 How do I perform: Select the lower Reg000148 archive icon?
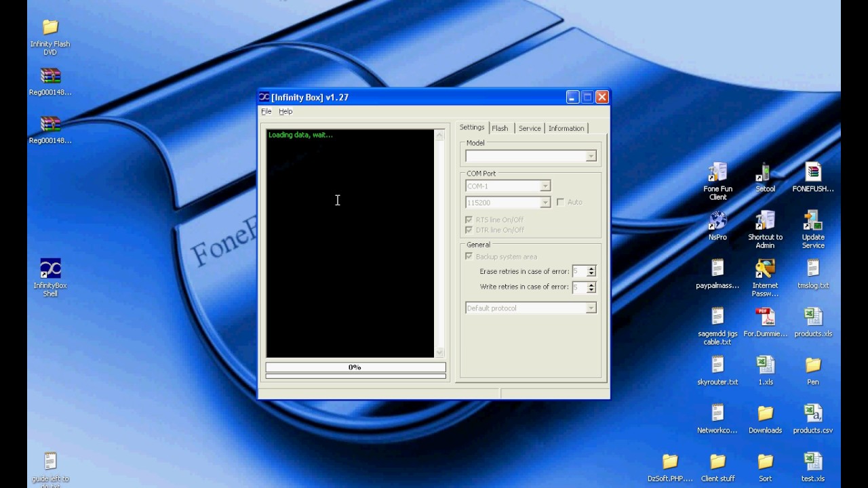[x=50, y=124]
